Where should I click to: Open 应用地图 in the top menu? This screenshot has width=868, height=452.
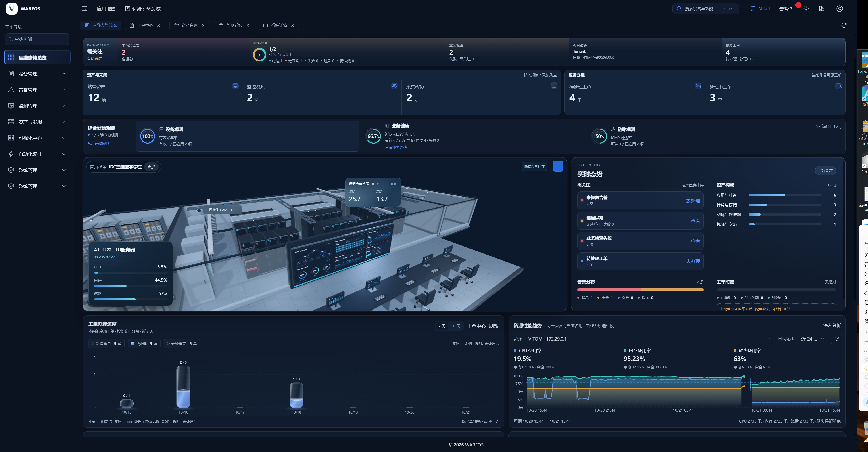106,9
